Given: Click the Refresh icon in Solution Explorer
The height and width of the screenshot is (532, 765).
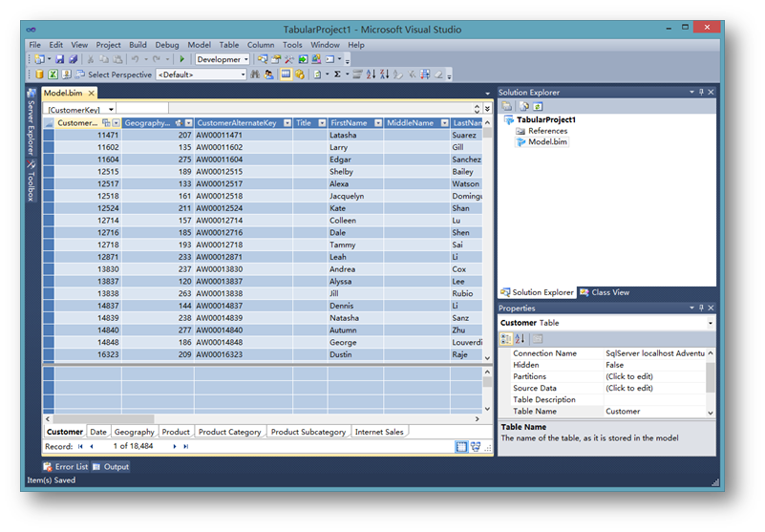Looking at the screenshot, I should pos(538,106).
